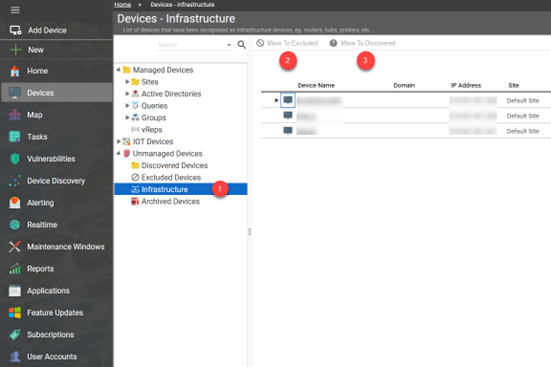Screen dimensions: 551x367
Task: Open Home via its house icon
Action: (x=15, y=71)
